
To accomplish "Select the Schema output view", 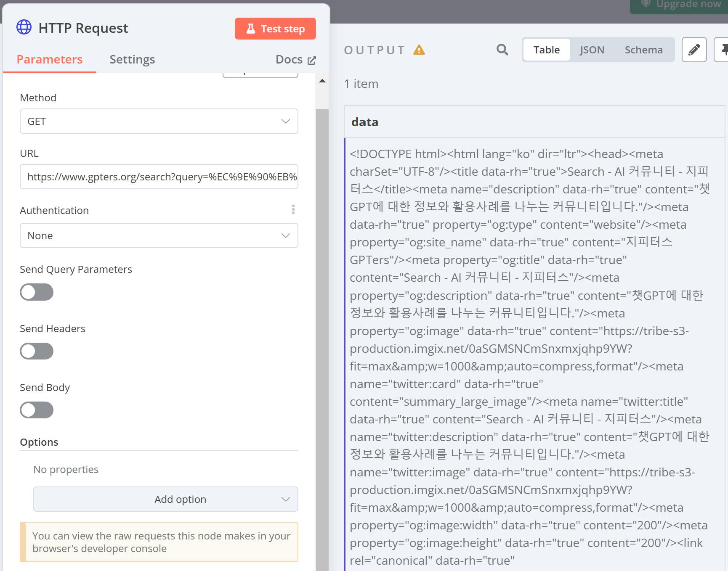I will pyautogui.click(x=643, y=50).
